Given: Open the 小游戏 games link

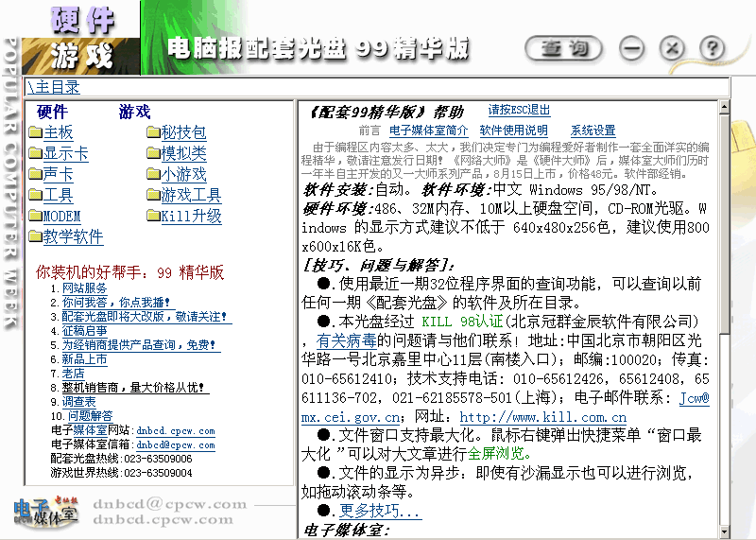Looking at the screenshot, I should click(x=183, y=174).
